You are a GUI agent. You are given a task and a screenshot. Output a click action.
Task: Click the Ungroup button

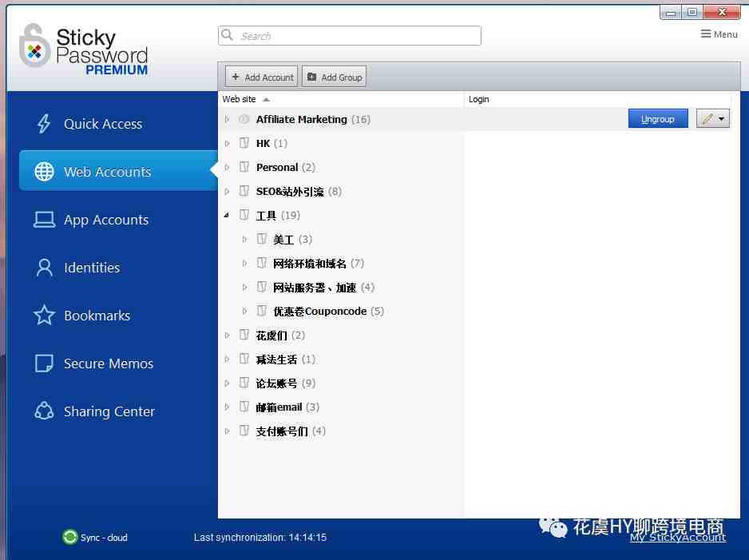(658, 118)
